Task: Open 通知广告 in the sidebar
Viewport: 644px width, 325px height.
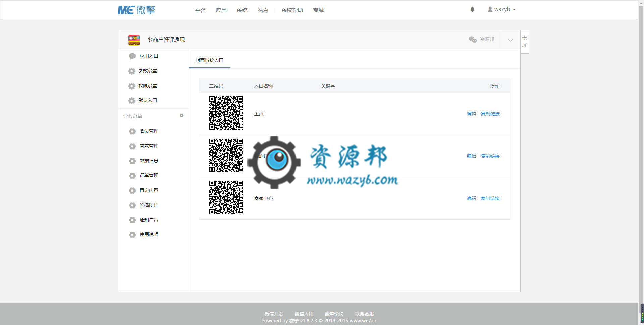Action: tap(149, 220)
